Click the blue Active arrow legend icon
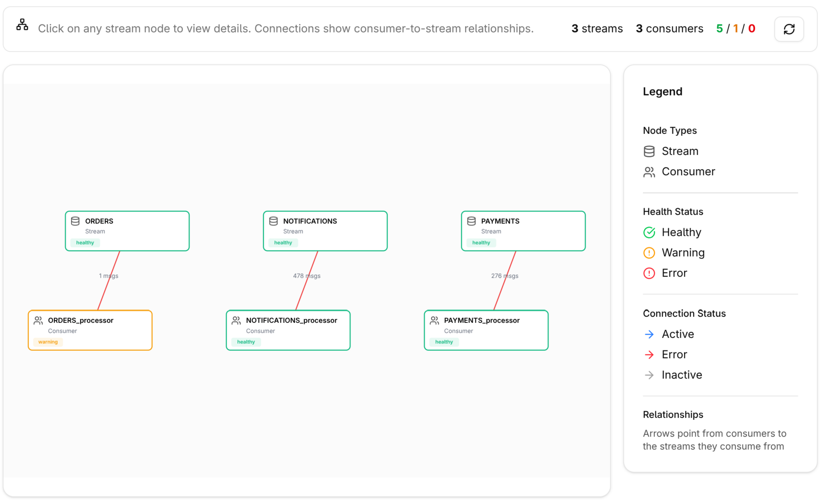Screen dimensions: 824x504 [x=649, y=334]
